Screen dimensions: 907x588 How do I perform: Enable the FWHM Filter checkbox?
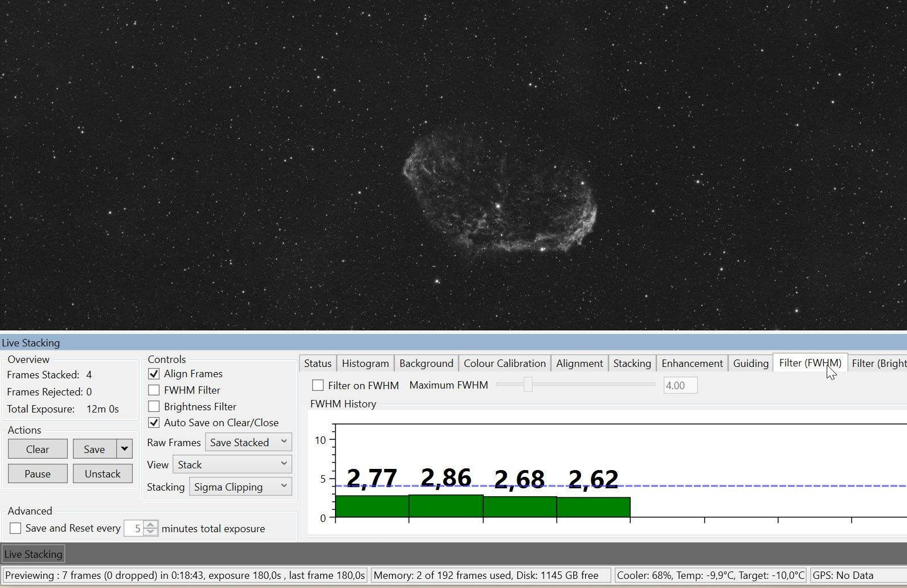pos(154,390)
